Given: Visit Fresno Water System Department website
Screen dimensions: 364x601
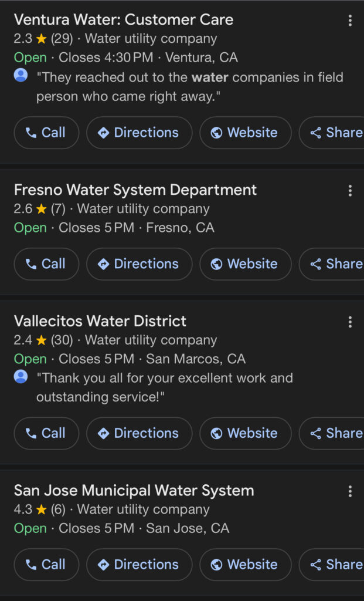Looking at the screenshot, I should (x=245, y=264).
